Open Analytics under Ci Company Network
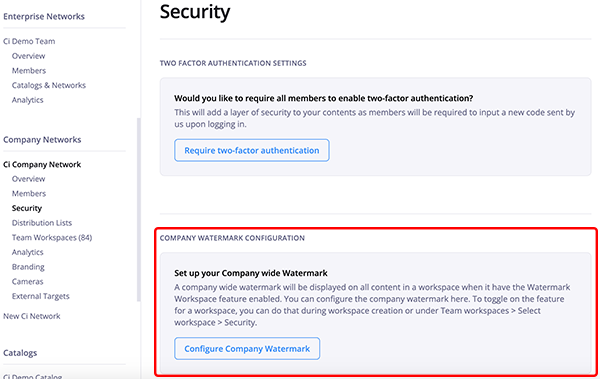Image resolution: width=600 pixels, height=379 pixels. [28, 252]
